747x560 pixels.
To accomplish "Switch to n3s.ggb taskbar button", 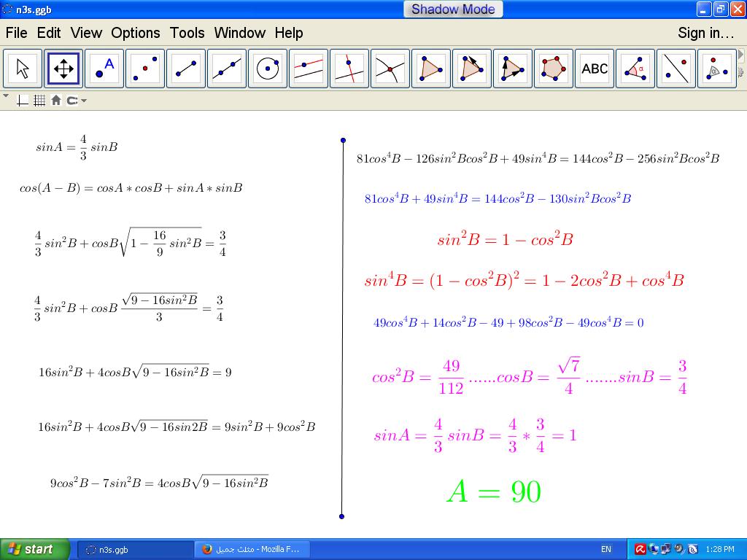I will point(135,550).
